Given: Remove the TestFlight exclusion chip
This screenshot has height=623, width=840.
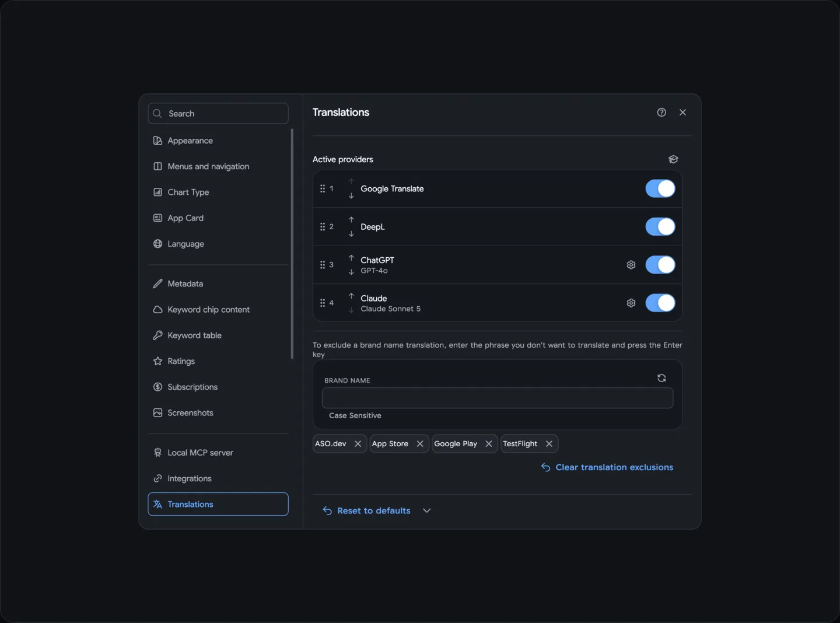Looking at the screenshot, I should pos(549,444).
